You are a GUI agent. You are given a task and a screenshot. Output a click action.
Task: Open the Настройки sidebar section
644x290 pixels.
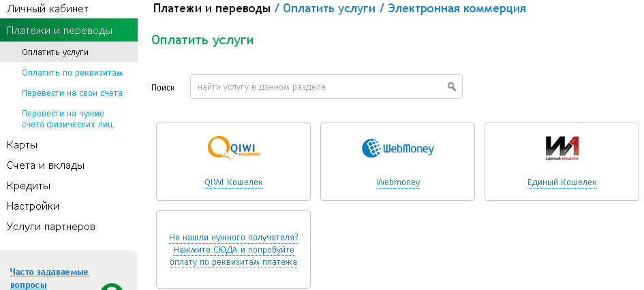coord(33,206)
